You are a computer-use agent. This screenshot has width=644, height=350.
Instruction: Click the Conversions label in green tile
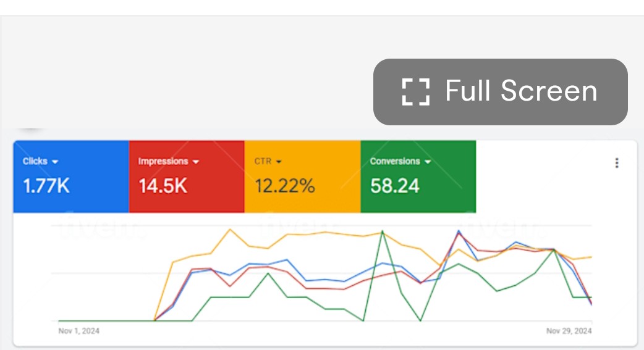395,161
